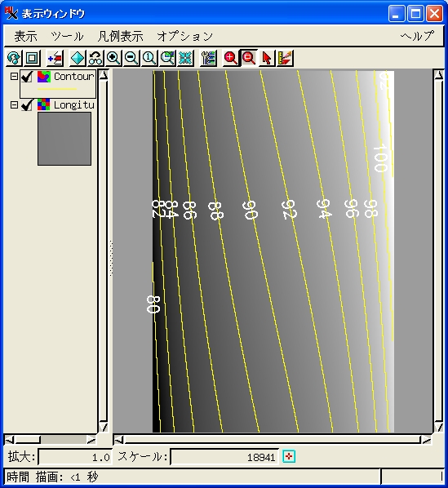448x488 pixels.
Task: Click the gray Longitu legend swatch
Action: click(x=64, y=139)
